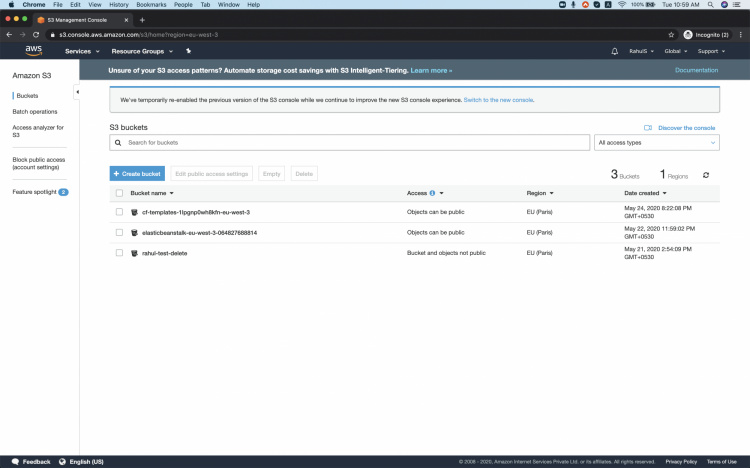The height and width of the screenshot is (468, 750).
Task: Open the Global region dropdown
Action: point(675,51)
